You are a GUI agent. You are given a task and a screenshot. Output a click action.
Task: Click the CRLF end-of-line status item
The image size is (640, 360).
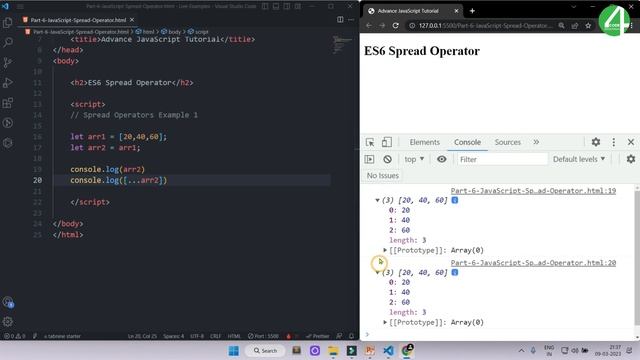pyautogui.click(x=215, y=336)
